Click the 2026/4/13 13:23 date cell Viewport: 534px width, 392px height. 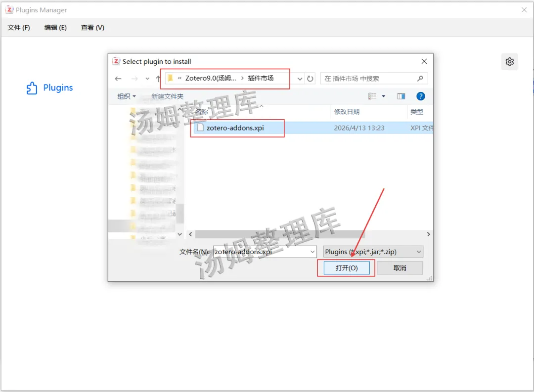tap(359, 128)
